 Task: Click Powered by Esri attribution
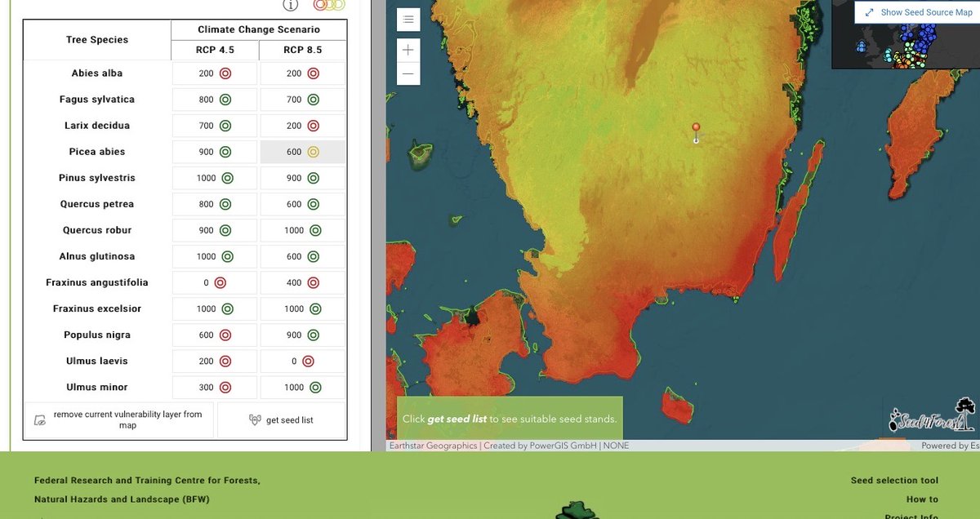point(950,446)
